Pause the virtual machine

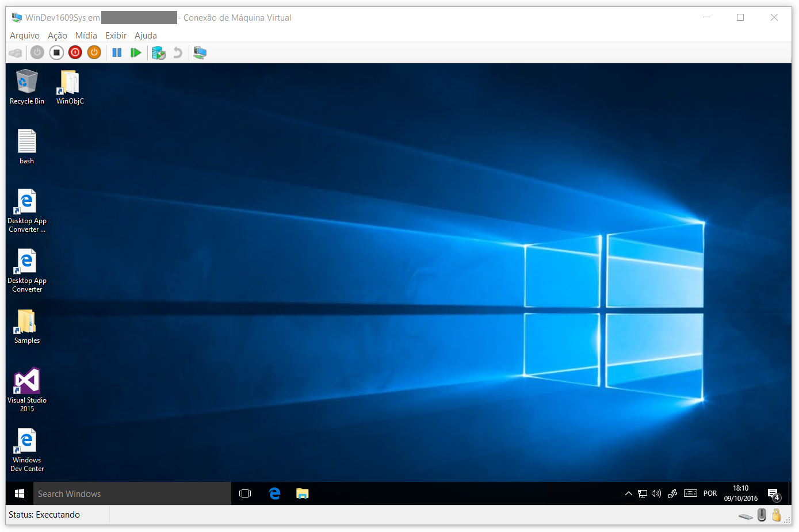pos(117,52)
